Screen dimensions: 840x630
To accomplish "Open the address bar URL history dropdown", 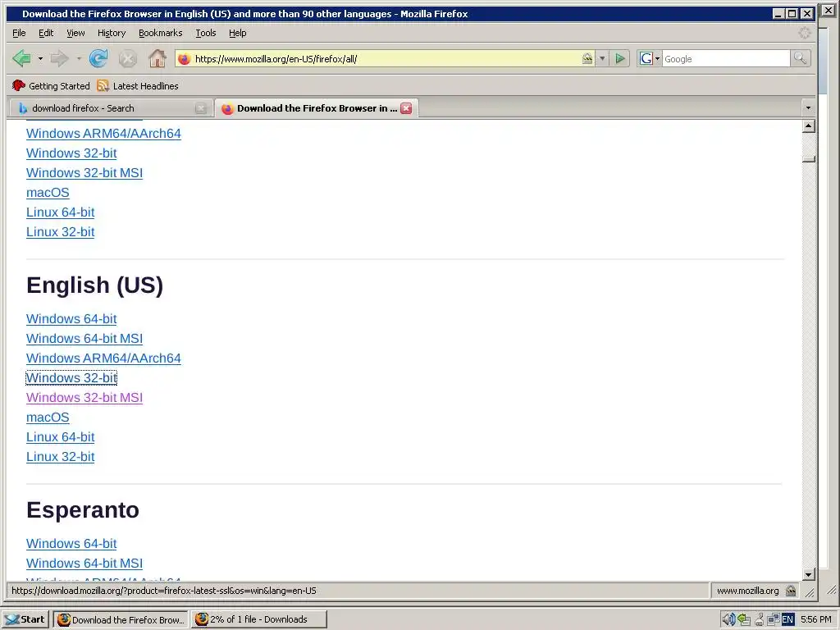I will point(602,59).
